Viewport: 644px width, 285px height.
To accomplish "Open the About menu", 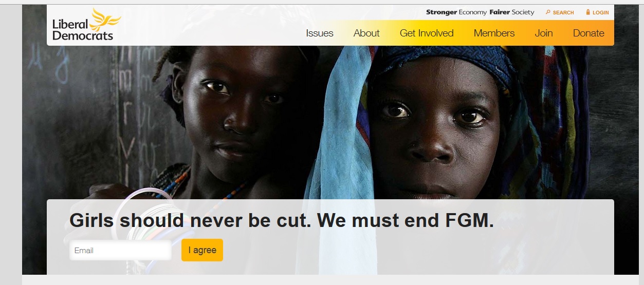I will pos(366,33).
